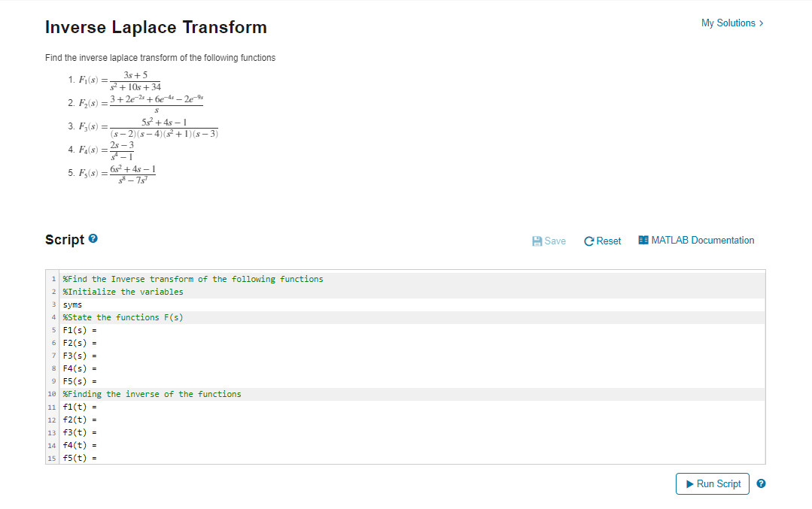Screen dimensions: 812x509
Task: Click code line defining f5(t)
Action: point(78,458)
